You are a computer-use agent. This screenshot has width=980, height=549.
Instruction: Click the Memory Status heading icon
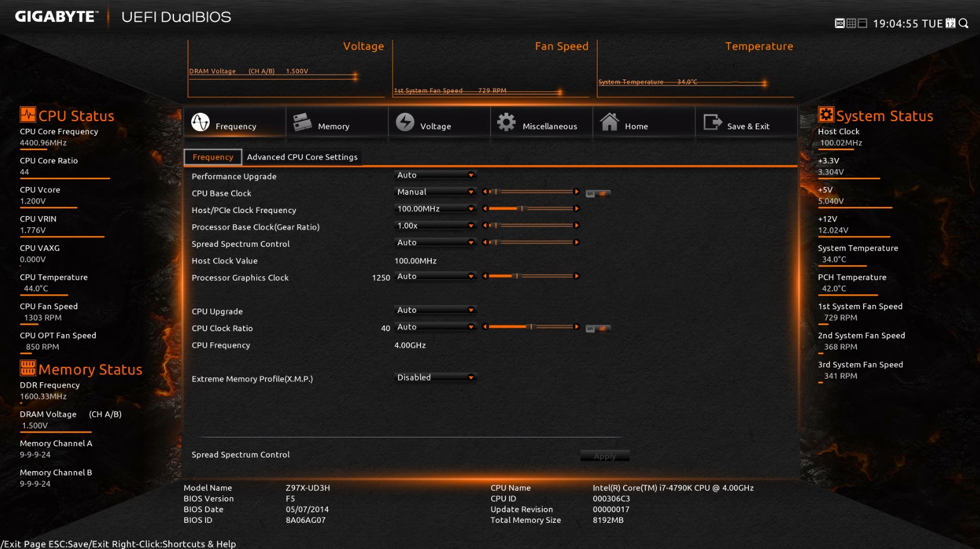28,368
